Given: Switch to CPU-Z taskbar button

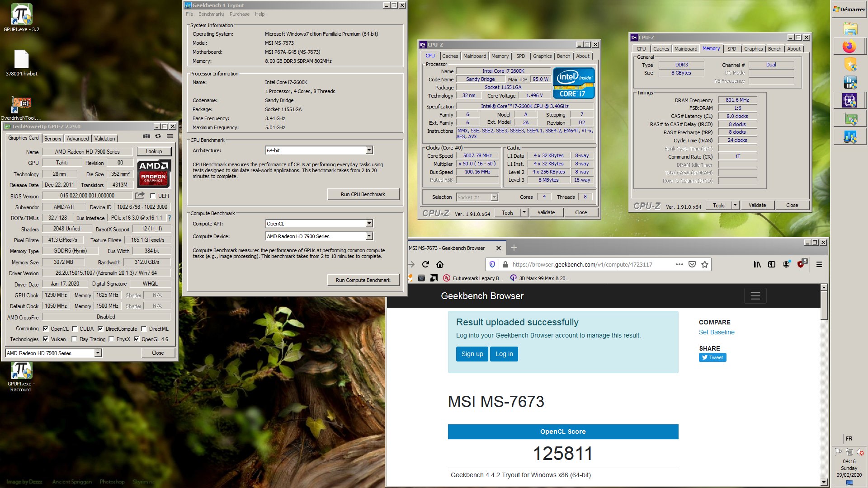Looking at the screenshot, I should coord(850,100).
